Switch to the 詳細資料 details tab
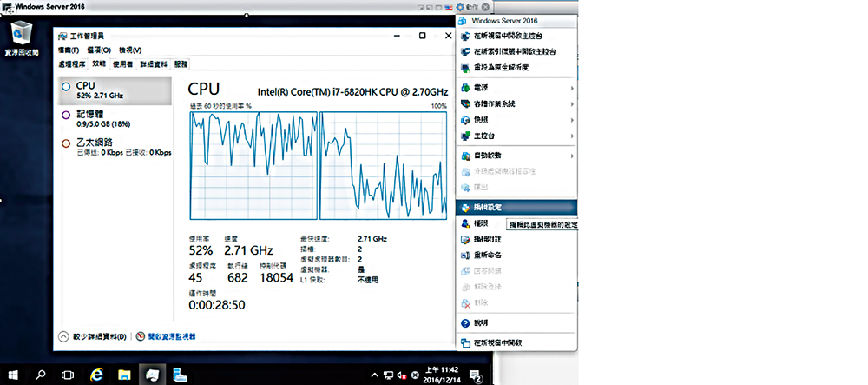 [x=154, y=64]
